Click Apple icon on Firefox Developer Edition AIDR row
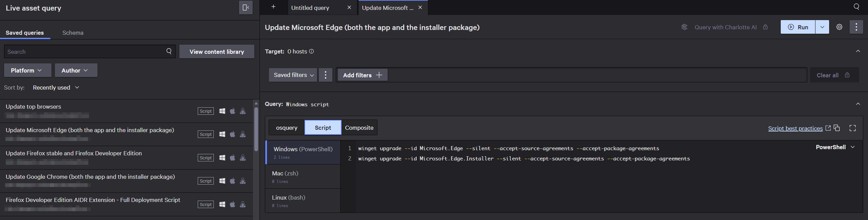The height and width of the screenshot is (220, 868). point(233,204)
